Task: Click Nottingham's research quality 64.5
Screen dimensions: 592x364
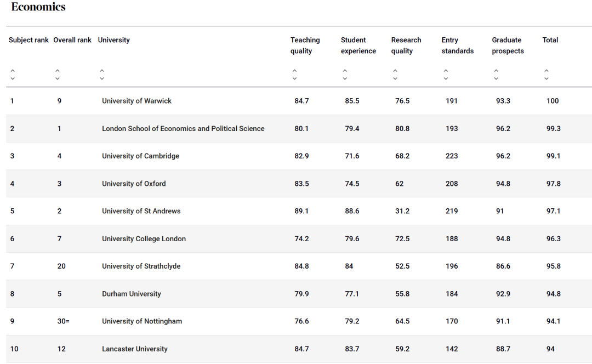Action: [402, 321]
